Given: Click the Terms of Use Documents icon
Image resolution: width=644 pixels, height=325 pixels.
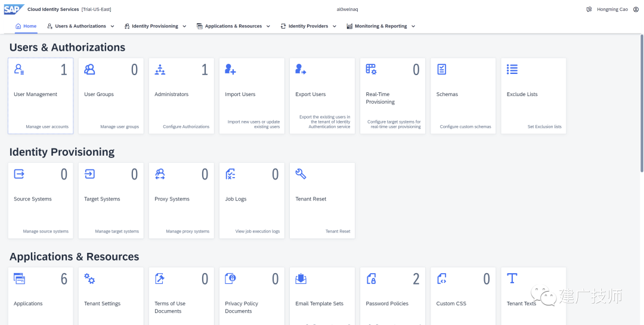Looking at the screenshot, I should 160,278.
